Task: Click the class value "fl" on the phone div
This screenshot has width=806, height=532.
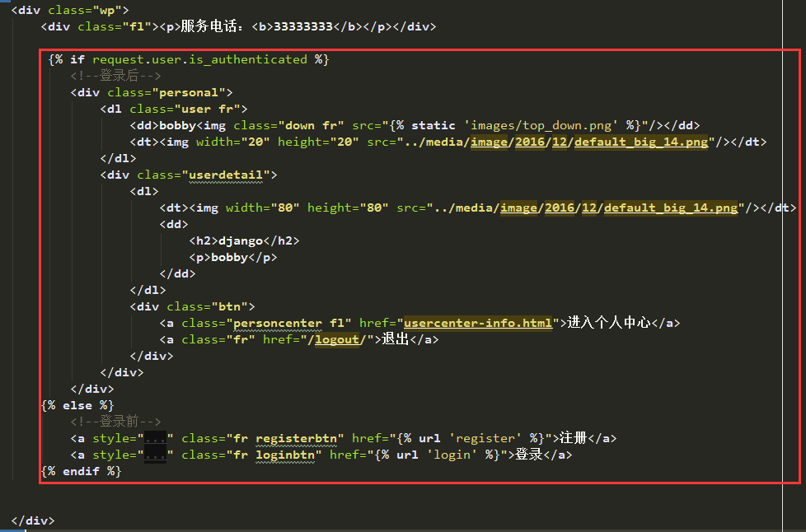Action: click(137, 26)
